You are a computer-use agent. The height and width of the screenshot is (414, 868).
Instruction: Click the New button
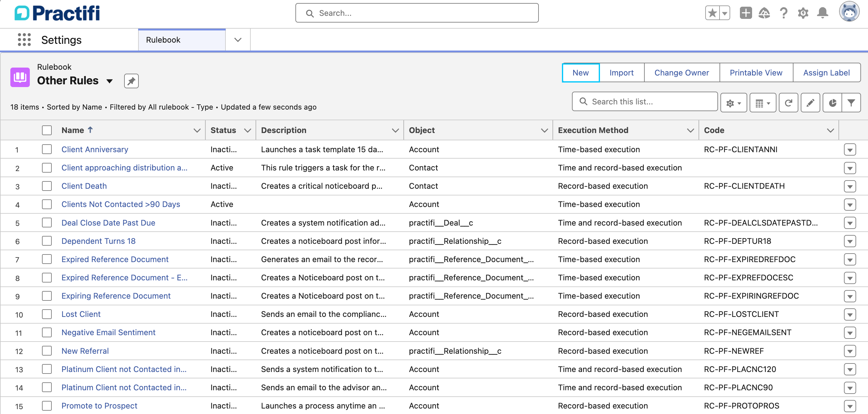click(580, 72)
